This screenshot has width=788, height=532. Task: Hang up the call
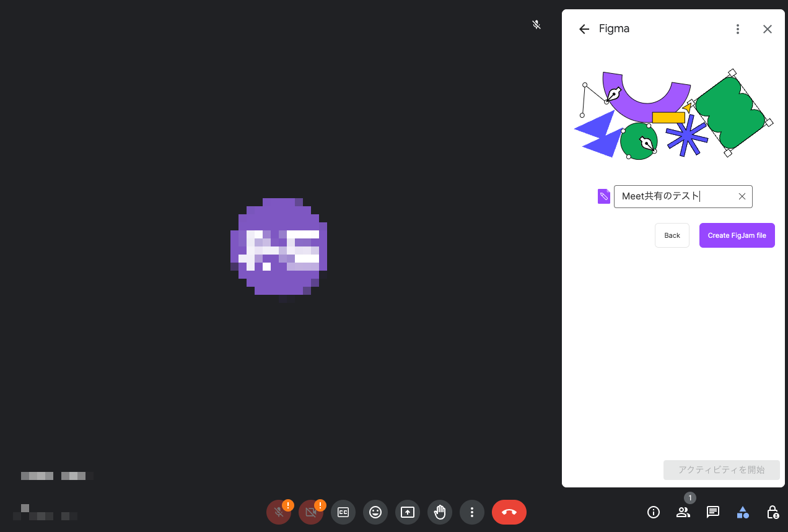(509, 512)
